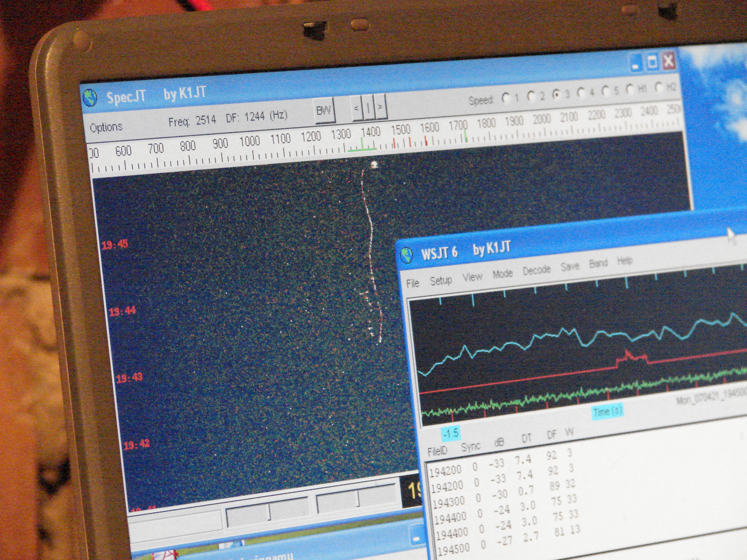This screenshot has height=560, width=747.
Task: Open the File menu in WSJT 6
Action: pyautogui.click(x=413, y=283)
